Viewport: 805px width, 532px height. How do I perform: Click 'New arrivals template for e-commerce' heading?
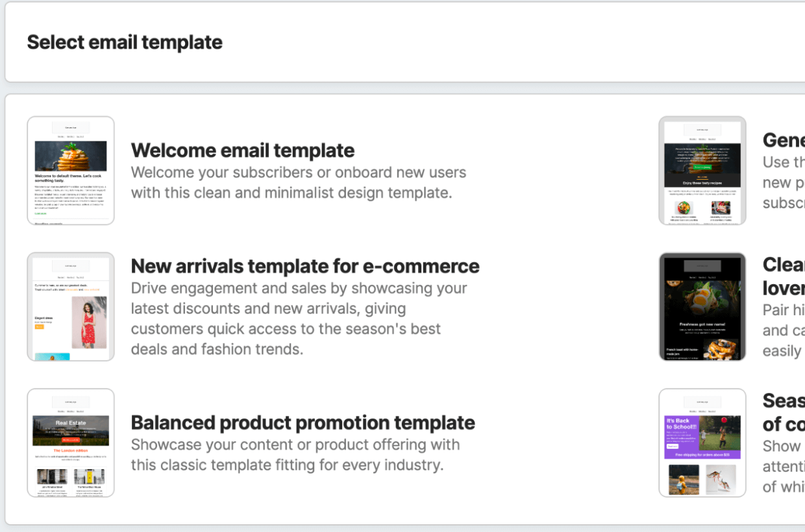[x=305, y=267]
